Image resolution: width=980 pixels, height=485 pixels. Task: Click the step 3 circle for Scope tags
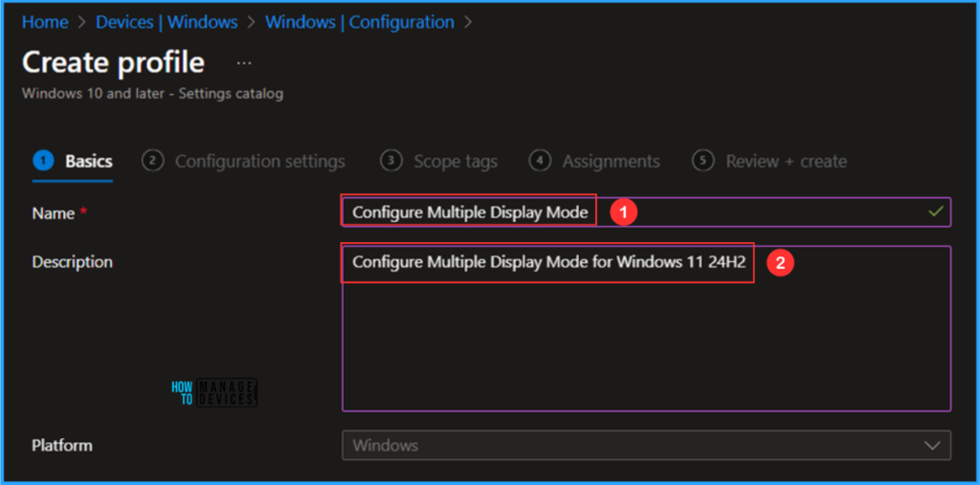[x=390, y=162]
